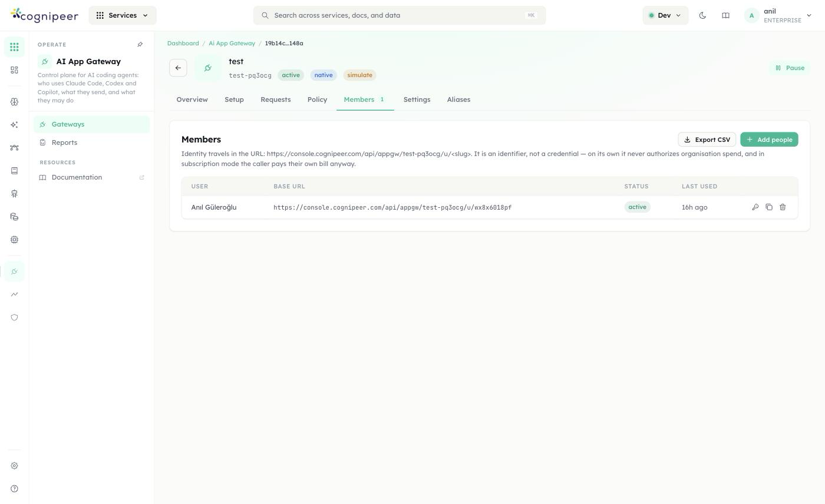
Task: Click the gateway plug icon beside test title
Action: [x=208, y=68]
